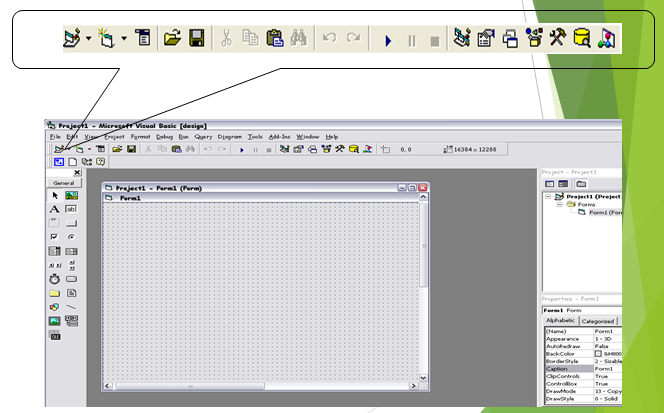664x413 pixels.
Task: Click View Object button in Project Explorer
Action: (563, 184)
